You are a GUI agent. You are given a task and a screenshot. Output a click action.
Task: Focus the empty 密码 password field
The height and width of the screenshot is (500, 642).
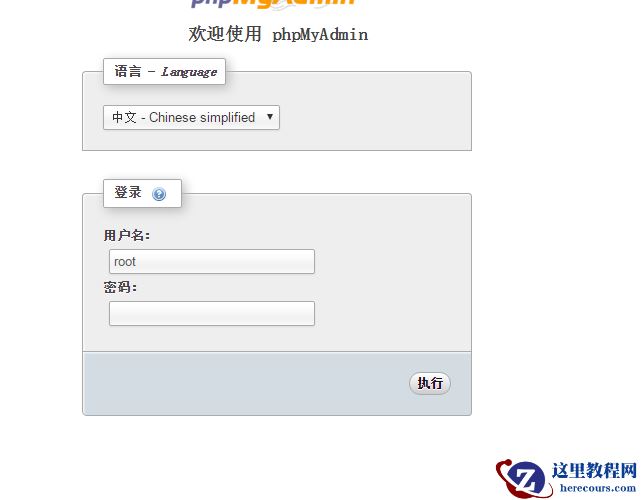click(212, 313)
